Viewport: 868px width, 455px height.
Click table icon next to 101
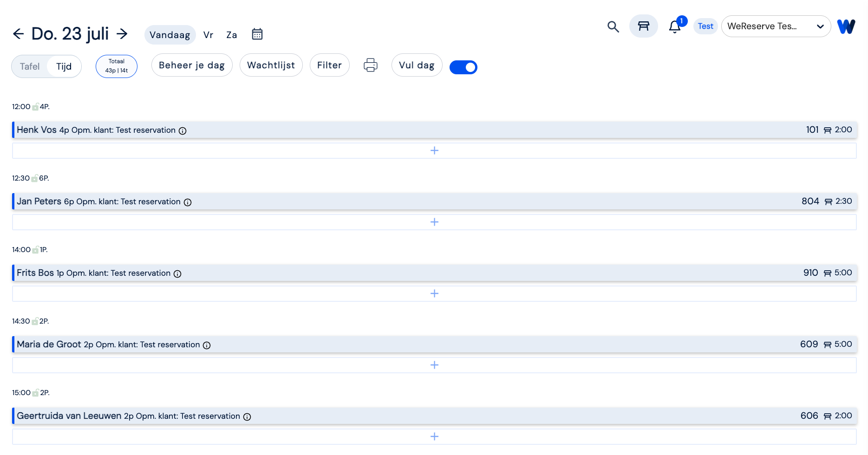point(828,130)
